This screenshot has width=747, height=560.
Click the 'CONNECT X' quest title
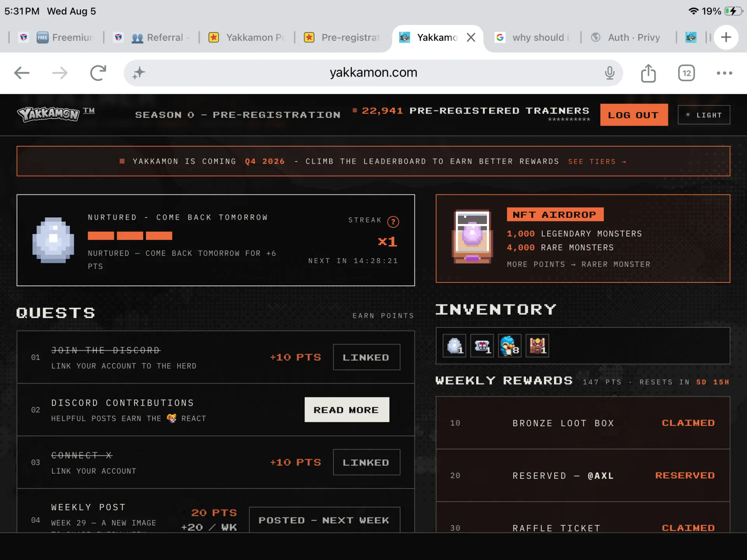(x=82, y=455)
